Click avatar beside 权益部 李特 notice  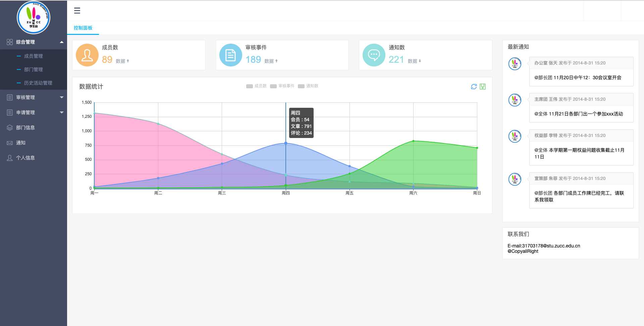click(x=515, y=136)
